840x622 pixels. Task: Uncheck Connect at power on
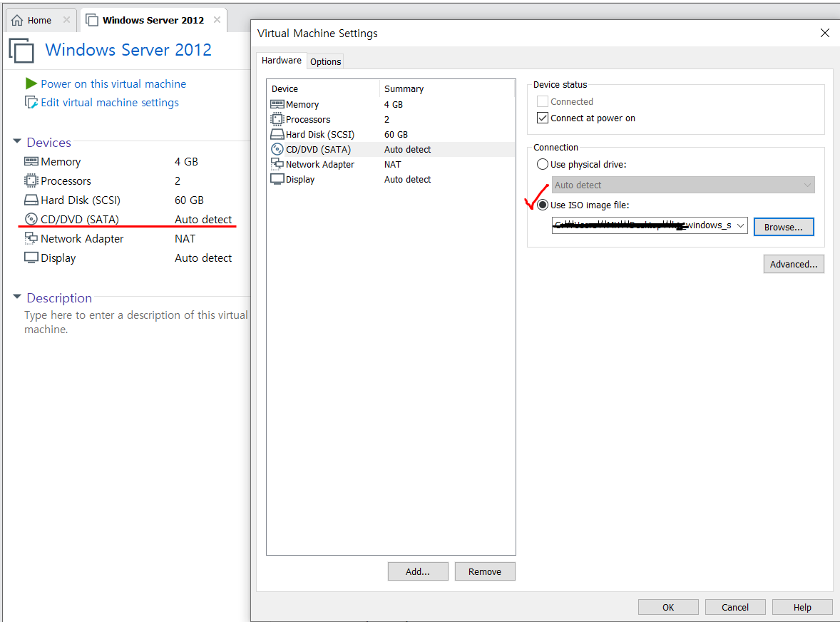click(x=543, y=118)
